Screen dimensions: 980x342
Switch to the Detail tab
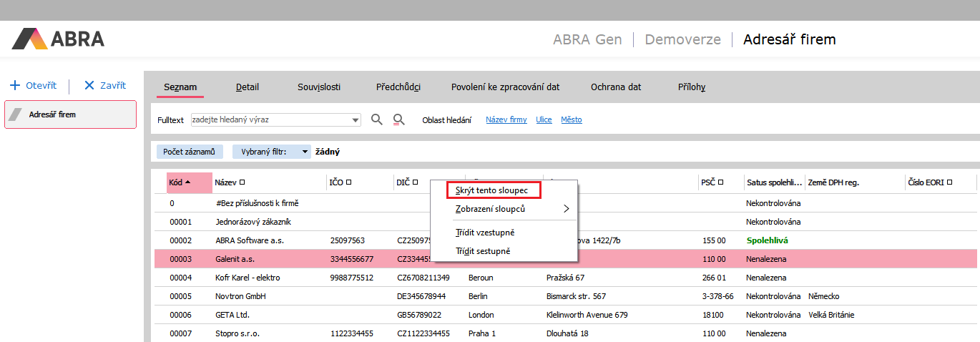[248, 87]
